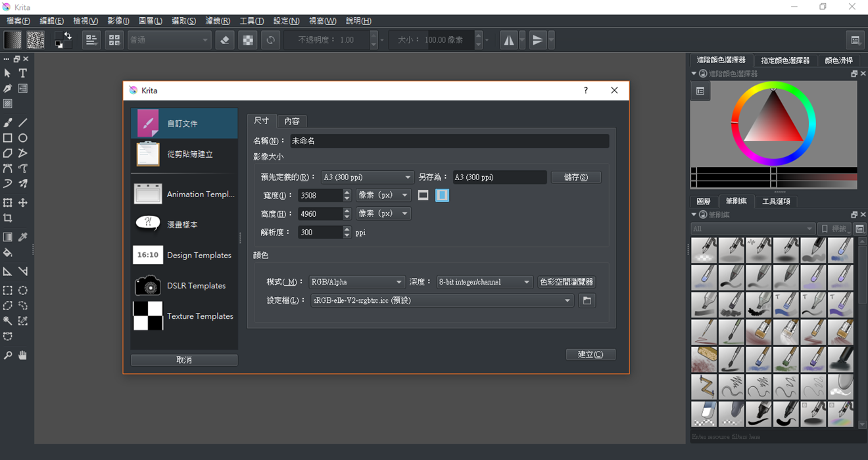Switch to 圖層 docker tab
The width and height of the screenshot is (868, 460).
(704, 201)
